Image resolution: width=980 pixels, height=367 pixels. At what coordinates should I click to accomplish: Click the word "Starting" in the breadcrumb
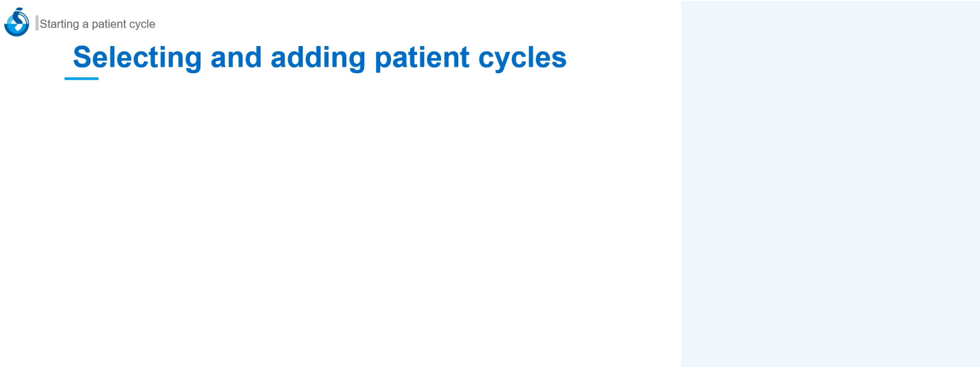pos(59,24)
